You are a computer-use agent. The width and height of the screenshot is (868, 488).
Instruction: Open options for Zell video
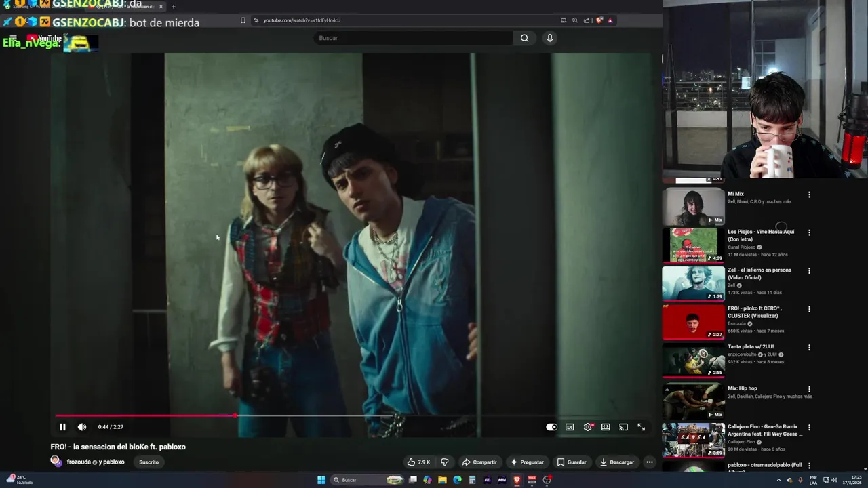(x=809, y=270)
